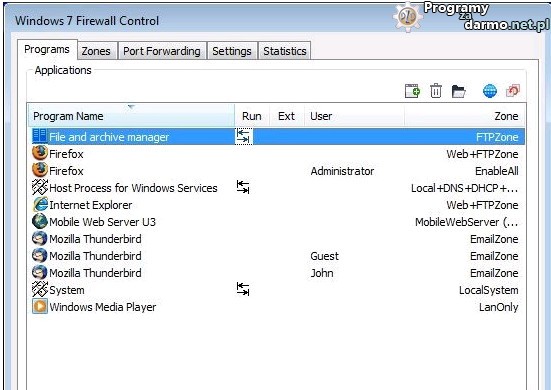Switch to the Settings tab
Image resolution: width=551 pixels, height=390 pixels.
tap(232, 51)
